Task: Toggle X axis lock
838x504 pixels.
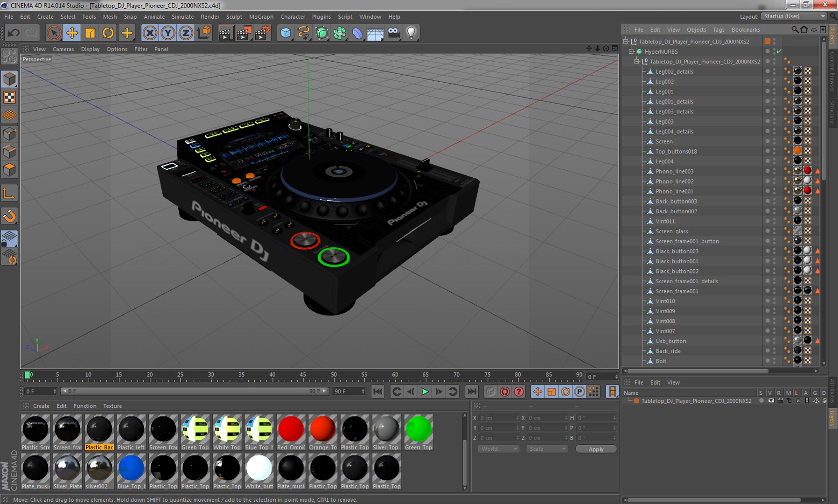Action: pos(150,33)
